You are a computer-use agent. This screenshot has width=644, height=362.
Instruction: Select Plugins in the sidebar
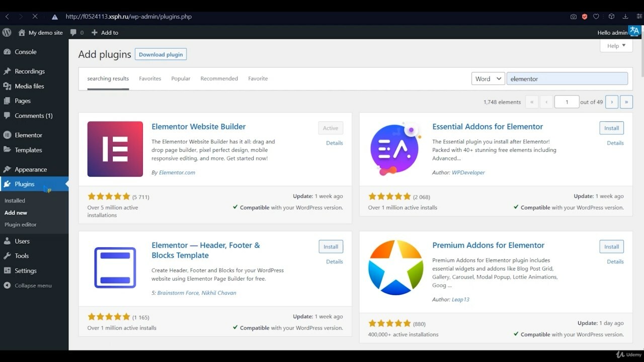pos(34,184)
